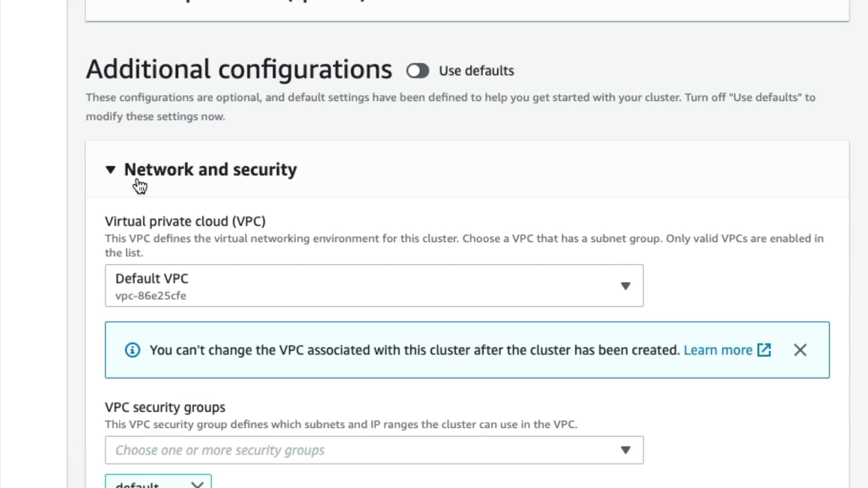Collapse Network and security with triangle icon
Screen dimensions: 868x488
110,170
